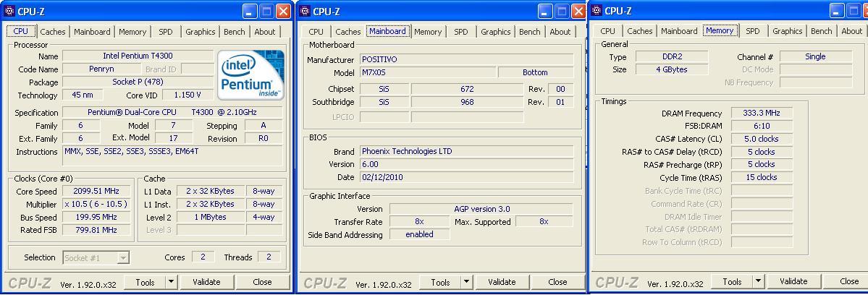This screenshot has height=295, width=868.
Task: Click the FSB:DRAM ratio value 6:10
Action: click(762, 126)
